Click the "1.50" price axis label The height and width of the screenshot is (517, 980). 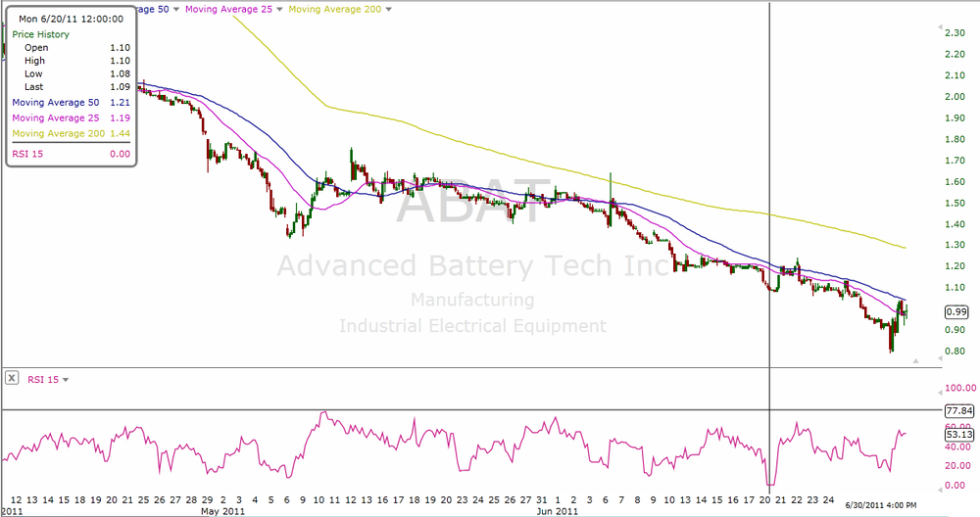pos(955,203)
